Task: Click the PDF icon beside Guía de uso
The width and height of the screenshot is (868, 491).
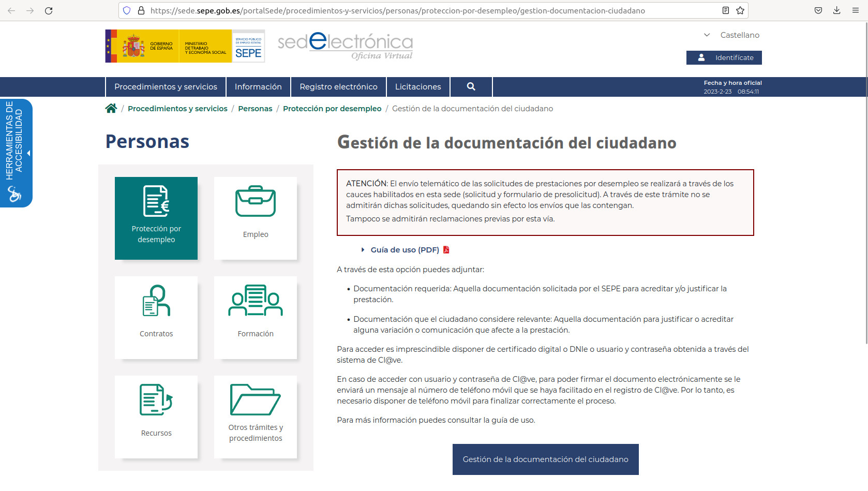Action: [446, 250]
